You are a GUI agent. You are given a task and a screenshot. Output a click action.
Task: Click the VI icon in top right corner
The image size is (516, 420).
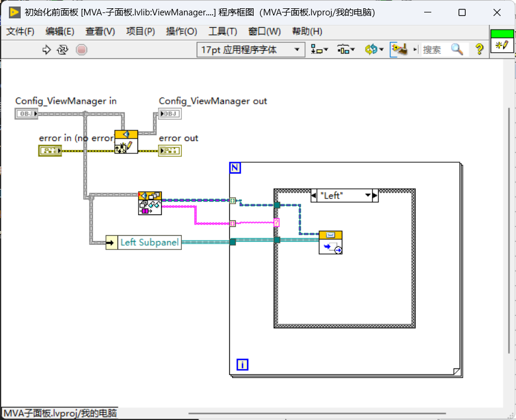(x=502, y=41)
